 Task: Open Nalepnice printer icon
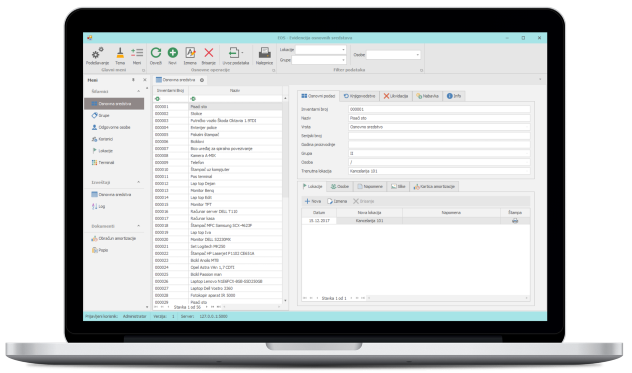pyautogui.click(x=264, y=52)
